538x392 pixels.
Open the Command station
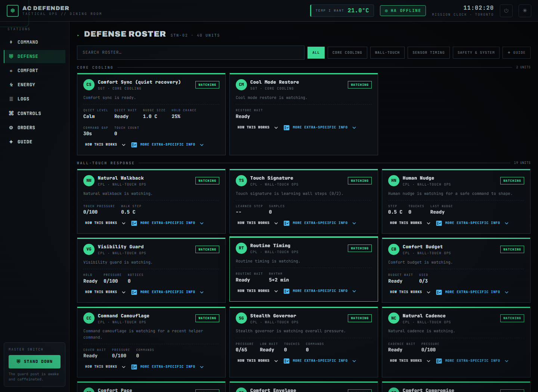coord(34,42)
